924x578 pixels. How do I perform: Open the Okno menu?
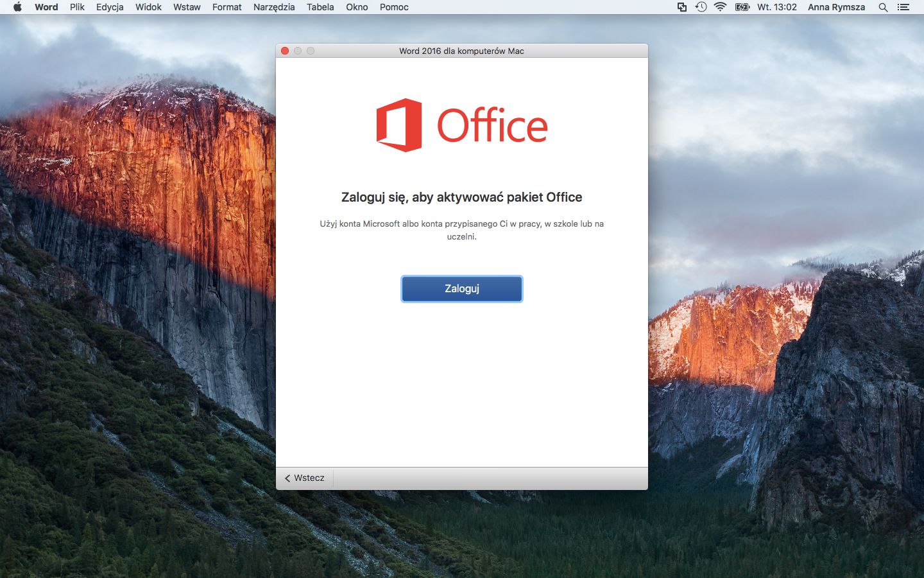pyautogui.click(x=357, y=7)
